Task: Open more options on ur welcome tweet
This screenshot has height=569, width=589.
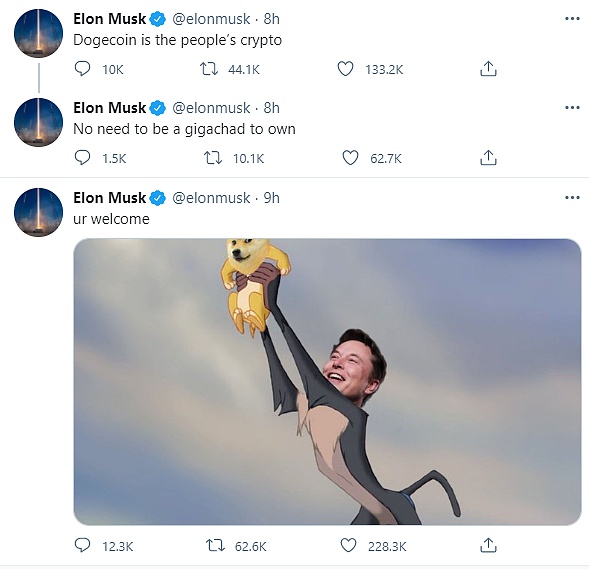Action: pyautogui.click(x=572, y=198)
